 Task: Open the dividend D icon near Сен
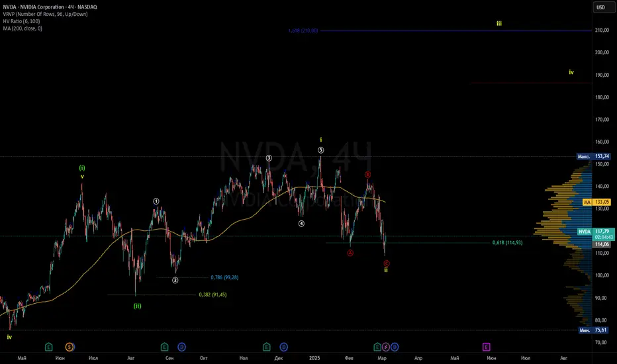coord(181,347)
